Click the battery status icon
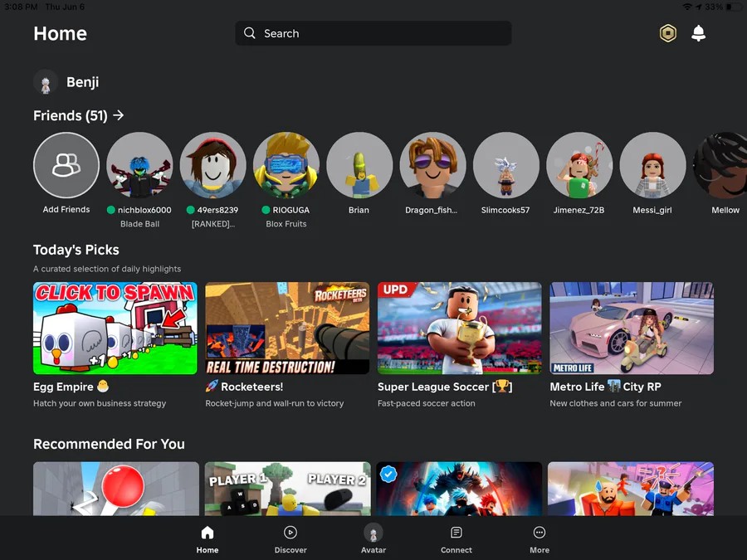The height and width of the screenshot is (560, 747). coord(735,7)
